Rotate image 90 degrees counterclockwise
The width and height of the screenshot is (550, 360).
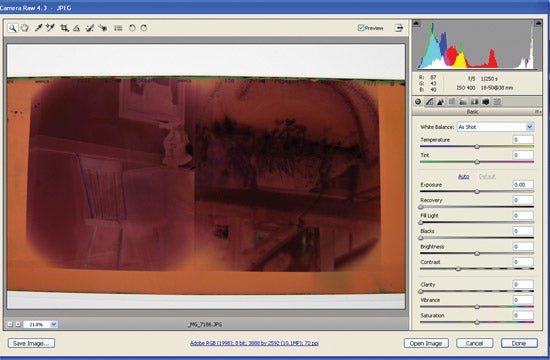[x=132, y=28]
